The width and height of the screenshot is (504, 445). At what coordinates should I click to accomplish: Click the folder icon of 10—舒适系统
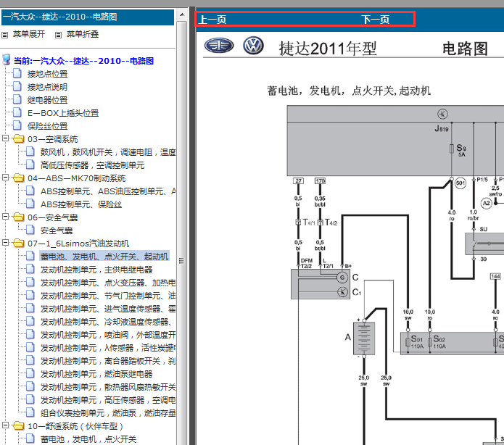click(x=19, y=425)
